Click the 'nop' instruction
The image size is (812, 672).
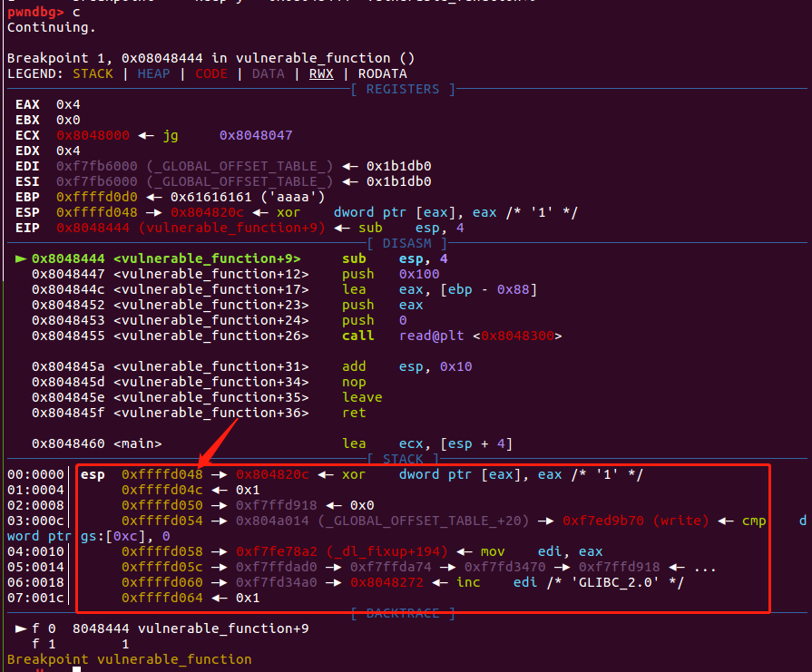354,382
